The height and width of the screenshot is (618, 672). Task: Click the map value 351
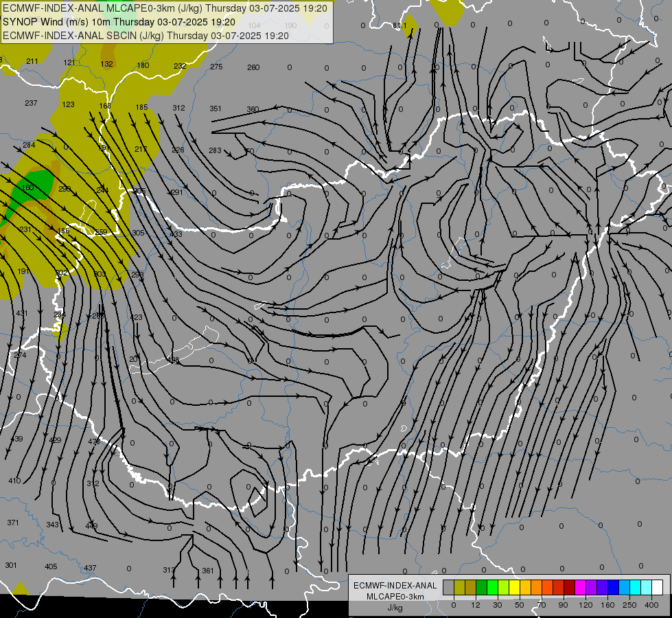[x=216, y=108]
